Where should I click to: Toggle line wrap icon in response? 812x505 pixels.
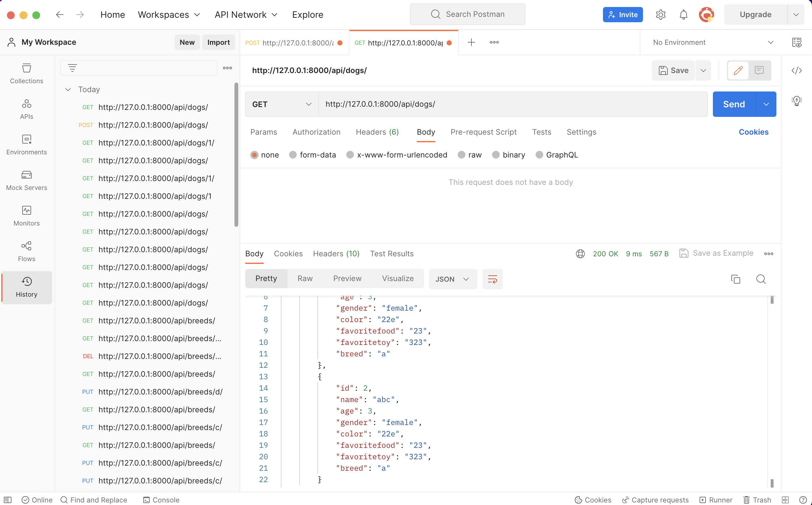point(492,279)
